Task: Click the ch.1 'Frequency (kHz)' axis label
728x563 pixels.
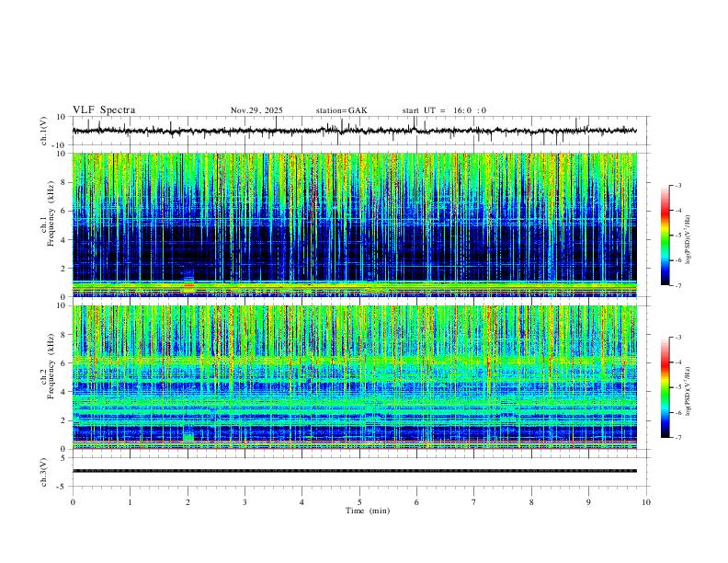Action: click(51, 213)
